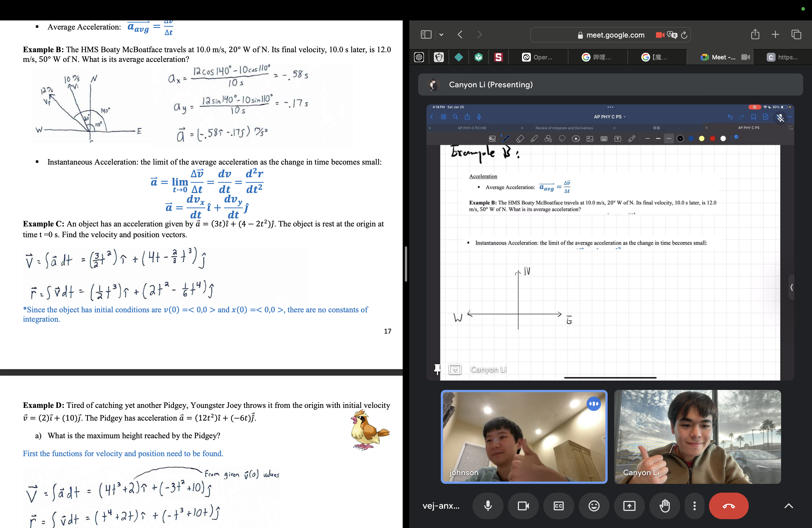
Task: Open thumbnails grid view in notes app
Action: pos(444,117)
